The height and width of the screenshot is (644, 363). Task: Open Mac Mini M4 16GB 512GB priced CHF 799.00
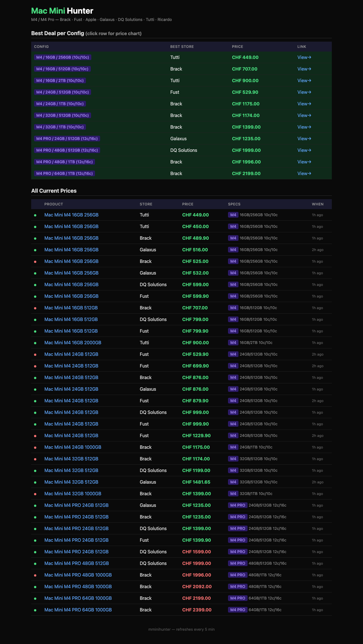[x=71, y=319]
